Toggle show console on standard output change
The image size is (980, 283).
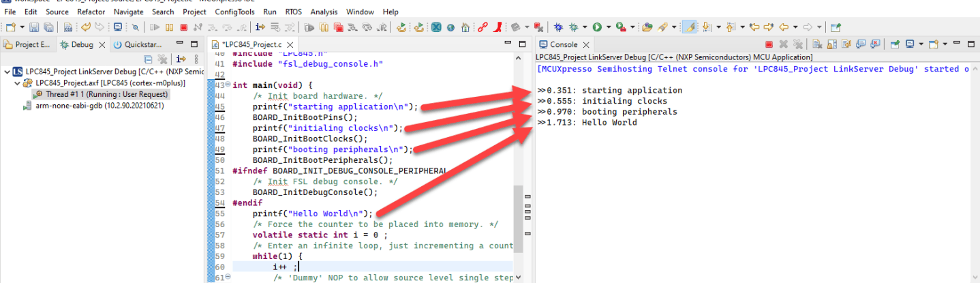861,44
